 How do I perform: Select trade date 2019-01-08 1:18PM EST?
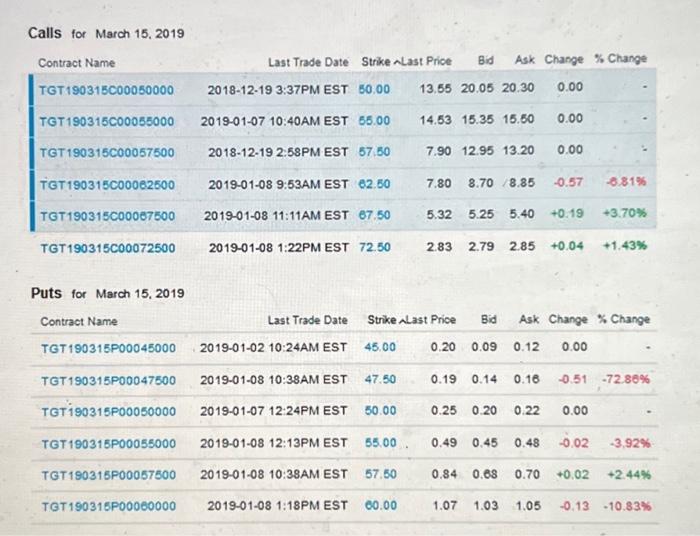[x=277, y=506]
